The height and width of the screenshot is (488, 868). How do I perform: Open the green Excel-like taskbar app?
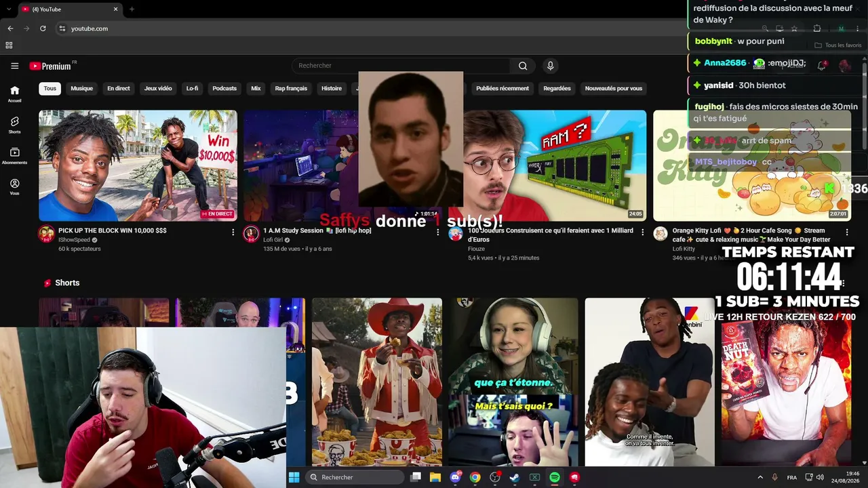534,477
